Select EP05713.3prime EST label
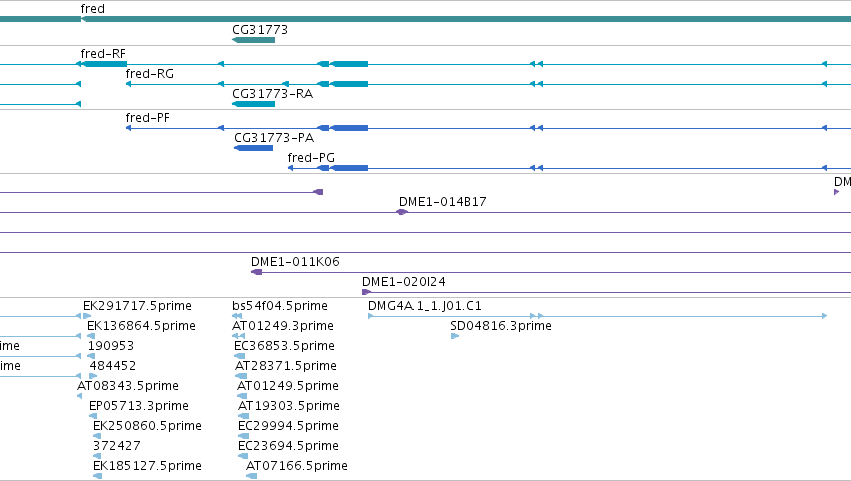This screenshot has width=851, height=481. 139,407
